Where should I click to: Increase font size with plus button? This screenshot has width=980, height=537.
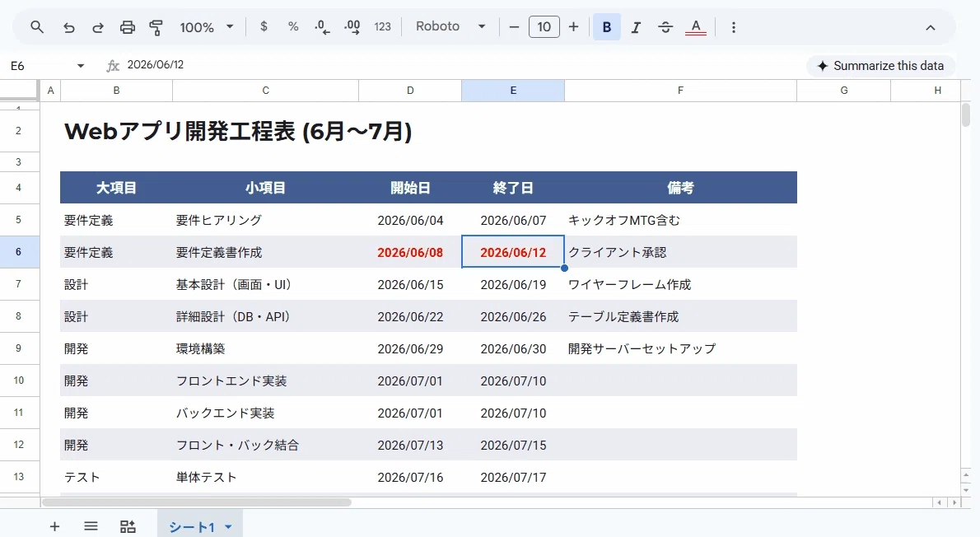(x=574, y=27)
